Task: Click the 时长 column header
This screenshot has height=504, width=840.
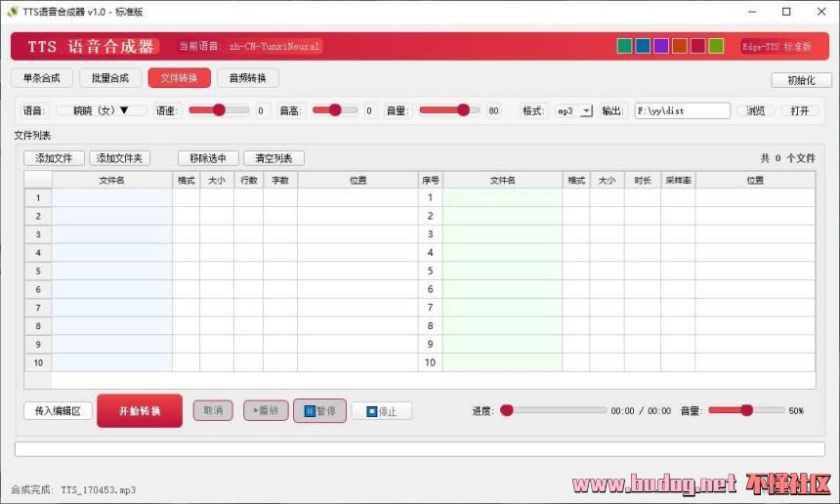Action: tap(643, 181)
